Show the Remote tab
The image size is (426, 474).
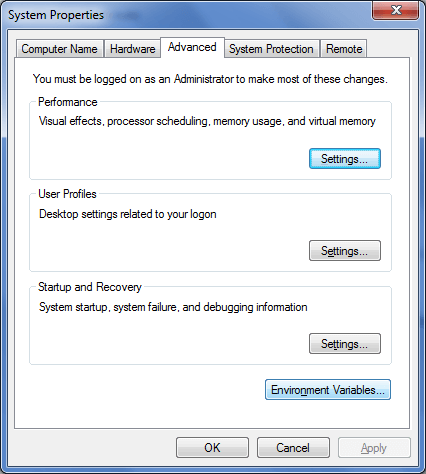pyautogui.click(x=344, y=49)
